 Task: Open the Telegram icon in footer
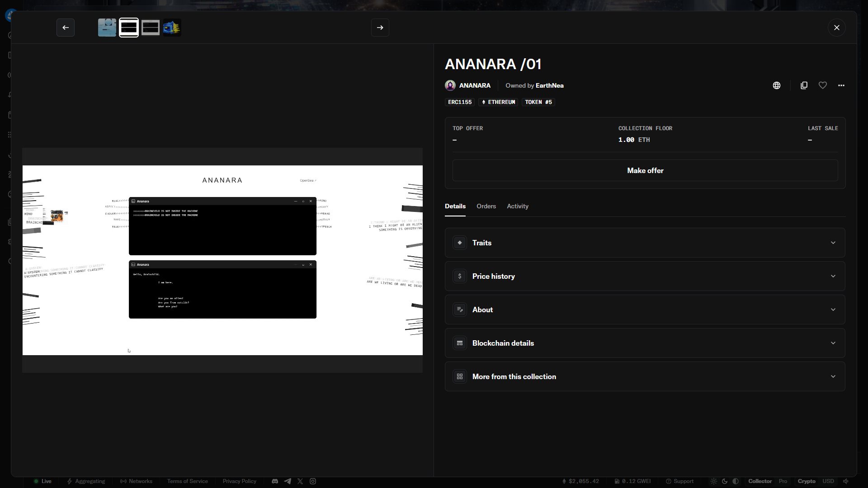(288, 481)
